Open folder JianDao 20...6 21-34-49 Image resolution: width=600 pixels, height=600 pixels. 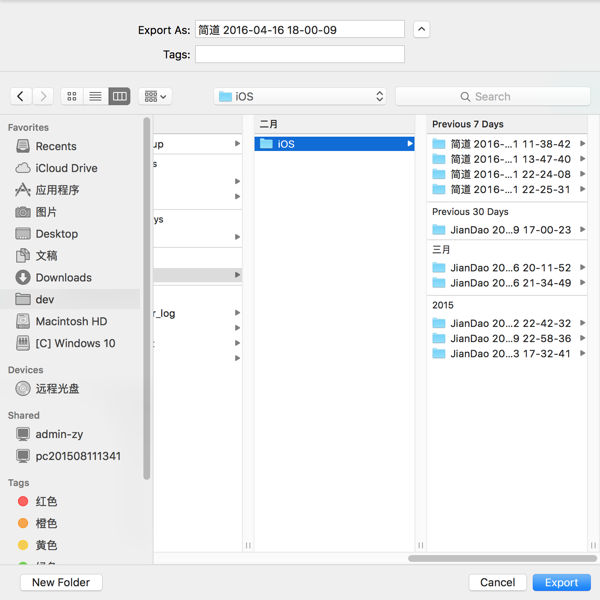(507, 283)
